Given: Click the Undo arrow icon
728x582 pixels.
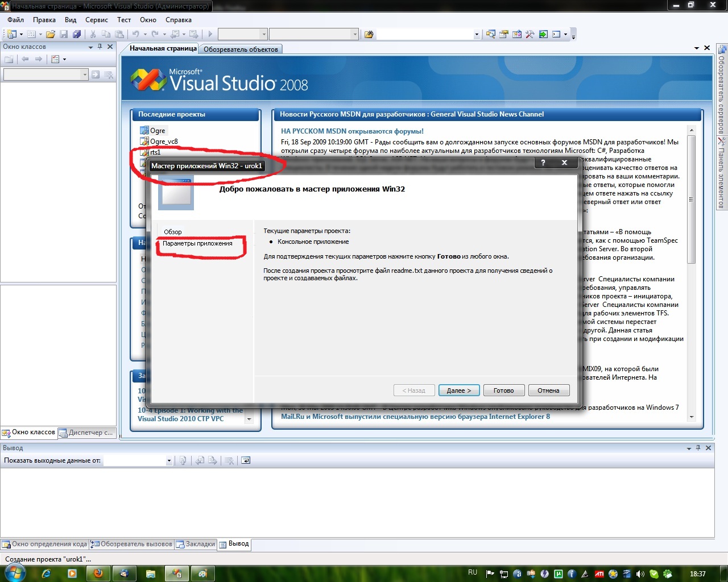Looking at the screenshot, I should point(135,34).
